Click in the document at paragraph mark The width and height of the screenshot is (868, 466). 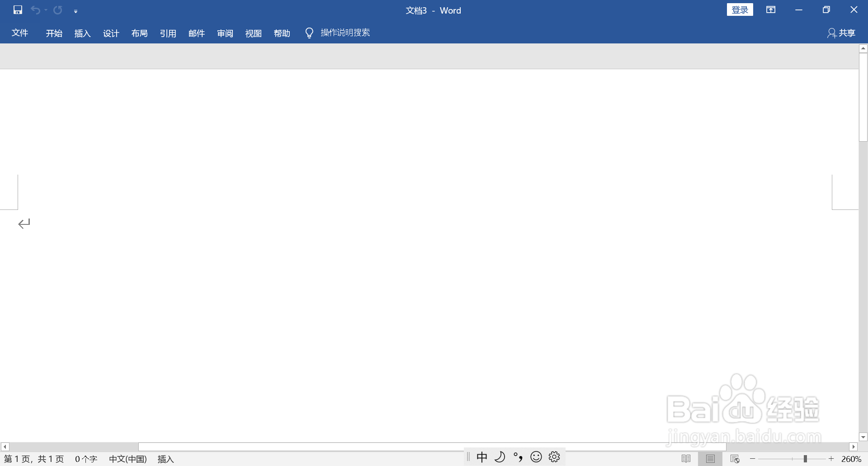pos(24,223)
